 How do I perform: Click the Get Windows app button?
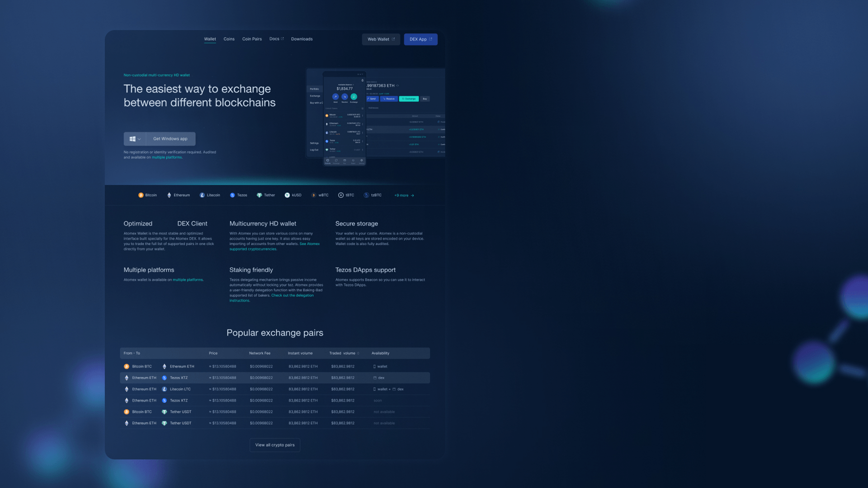170,139
